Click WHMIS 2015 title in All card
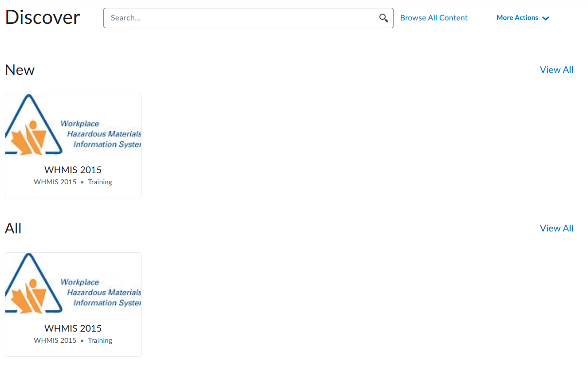The image size is (588, 371). pos(73,328)
